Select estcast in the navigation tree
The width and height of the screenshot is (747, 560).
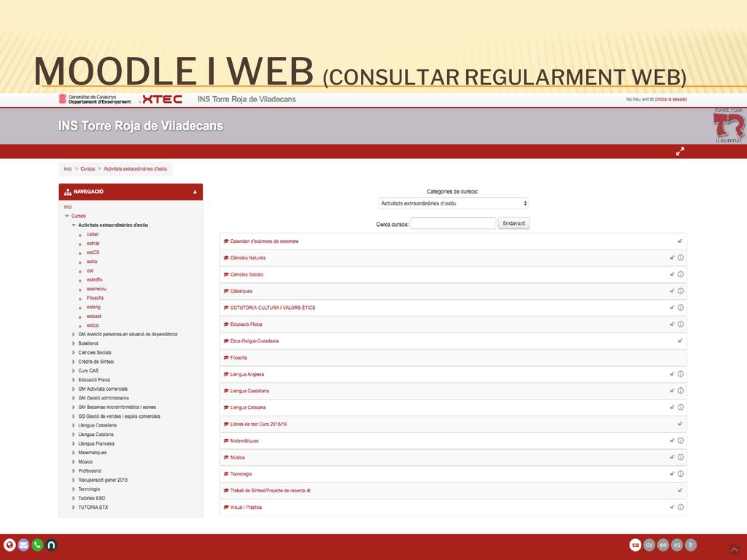(x=94, y=316)
